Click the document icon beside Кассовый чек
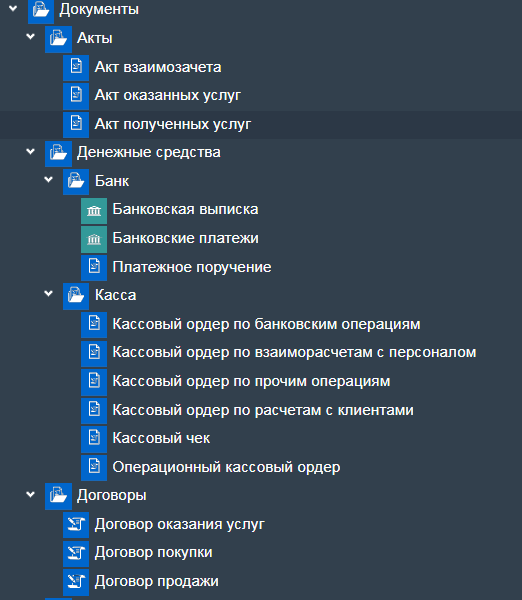Screen dimensions: 522x600 coord(94,439)
